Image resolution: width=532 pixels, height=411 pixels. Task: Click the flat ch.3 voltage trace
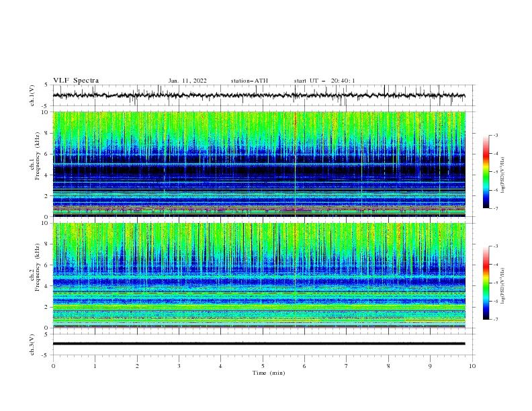[259, 344]
